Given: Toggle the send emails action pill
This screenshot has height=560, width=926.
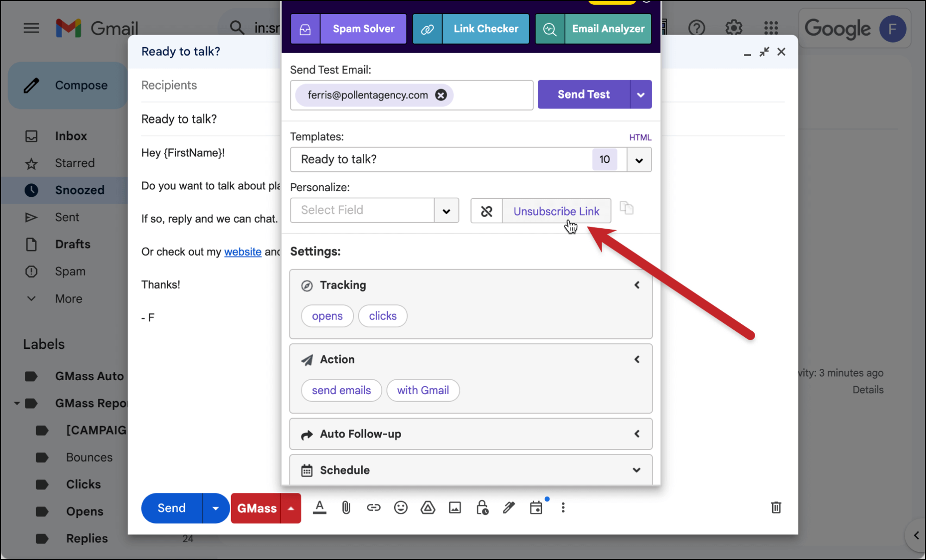Looking at the screenshot, I should click(341, 390).
